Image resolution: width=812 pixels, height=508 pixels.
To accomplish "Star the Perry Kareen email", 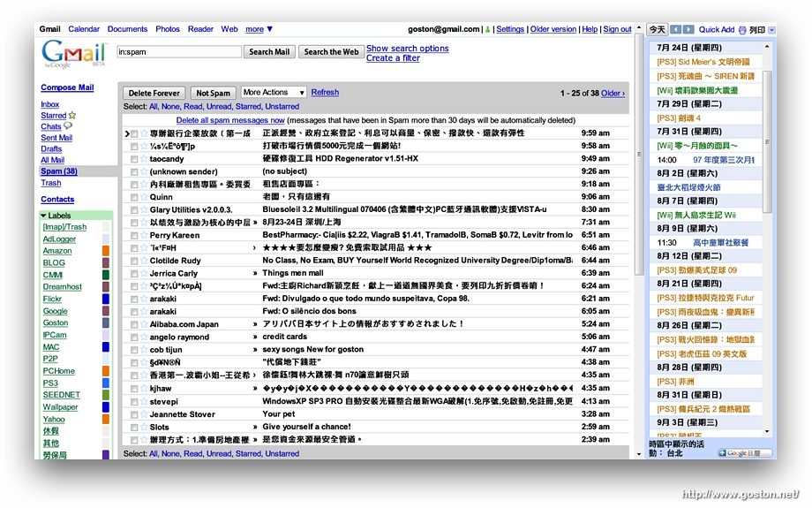I will click(144, 236).
